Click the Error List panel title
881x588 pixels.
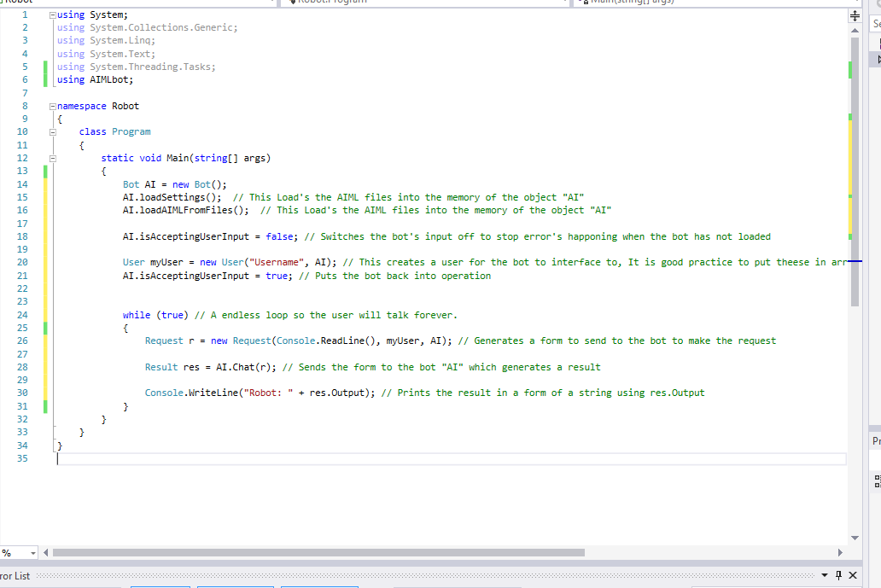click(15, 576)
